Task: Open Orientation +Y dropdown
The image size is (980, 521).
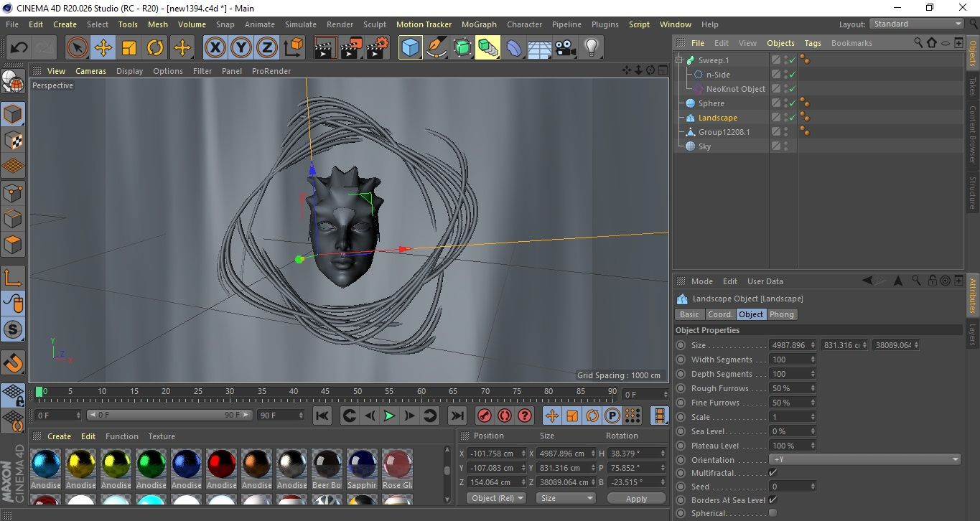Action: [x=865, y=459]
